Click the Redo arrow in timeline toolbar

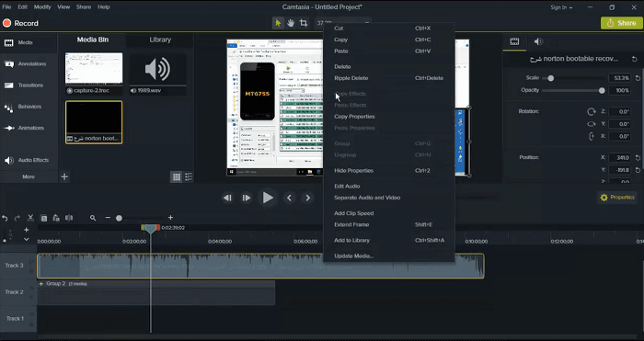click(x=17, y=219)
